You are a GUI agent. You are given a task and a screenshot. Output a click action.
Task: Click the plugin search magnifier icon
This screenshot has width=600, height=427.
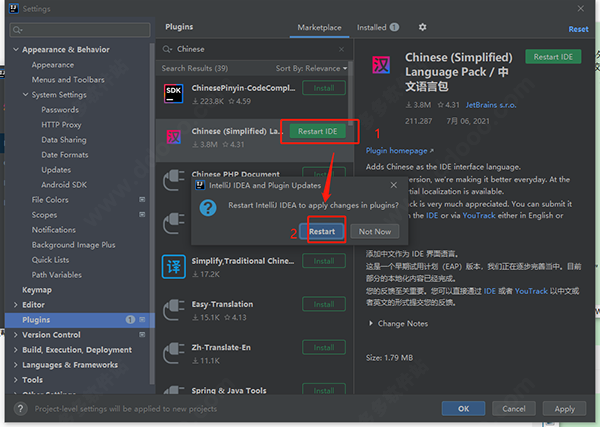(167, 49)
